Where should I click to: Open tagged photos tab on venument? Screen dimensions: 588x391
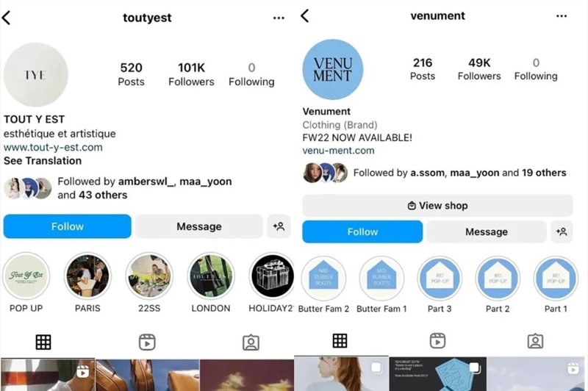point(535,341)
